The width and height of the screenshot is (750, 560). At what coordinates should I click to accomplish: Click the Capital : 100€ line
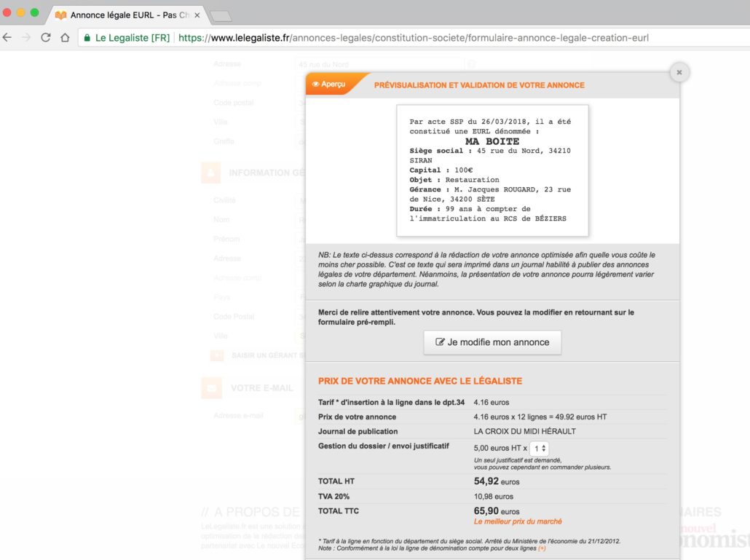pos(441,170)
